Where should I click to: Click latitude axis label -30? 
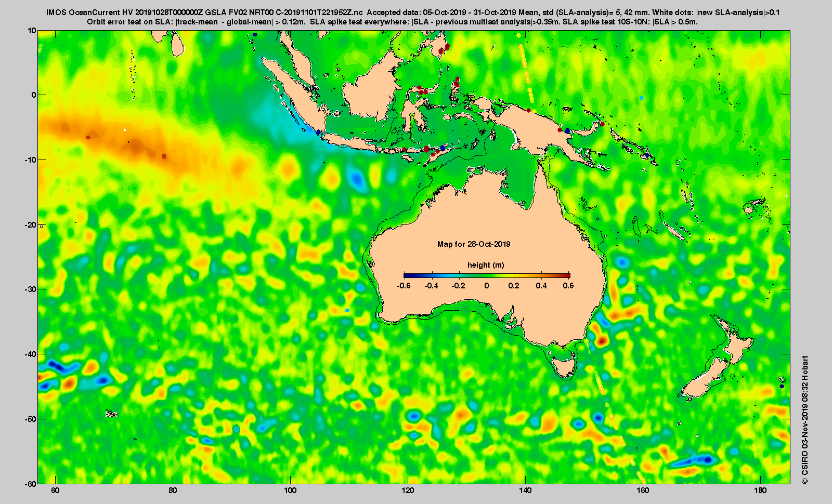click(x=31, y=289)
